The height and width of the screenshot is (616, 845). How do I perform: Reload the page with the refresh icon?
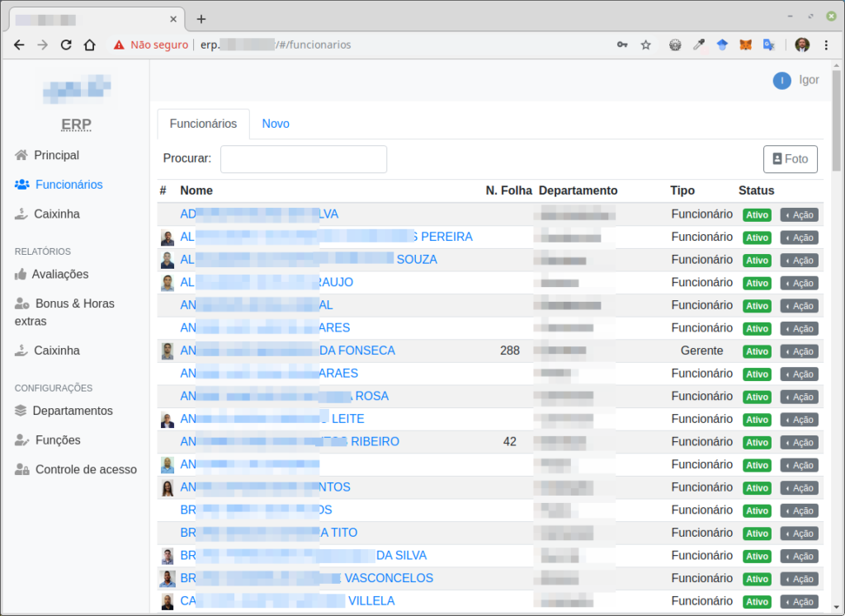point(66,45)
